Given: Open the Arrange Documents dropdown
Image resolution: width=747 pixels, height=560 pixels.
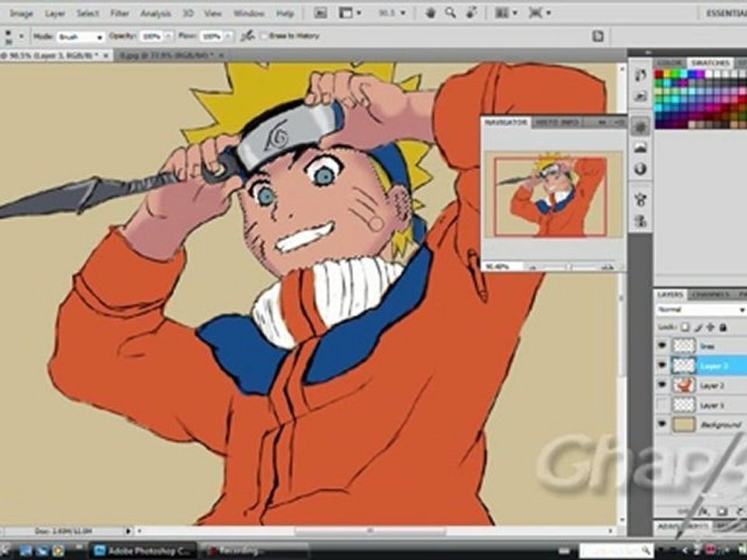Looking at the screenshot, I should 506,13.
